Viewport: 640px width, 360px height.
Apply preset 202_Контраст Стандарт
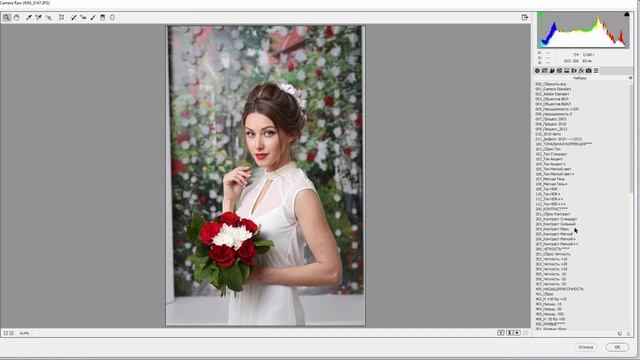pos(556,219)
